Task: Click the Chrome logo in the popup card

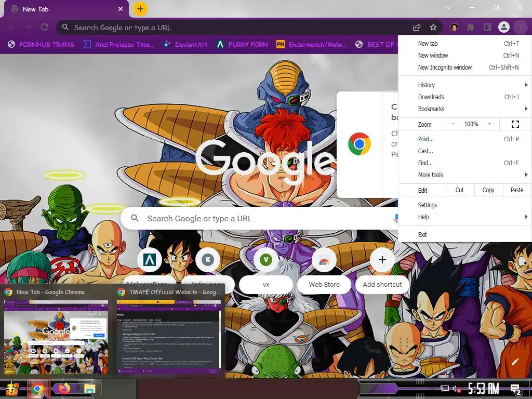Action: 360,144
